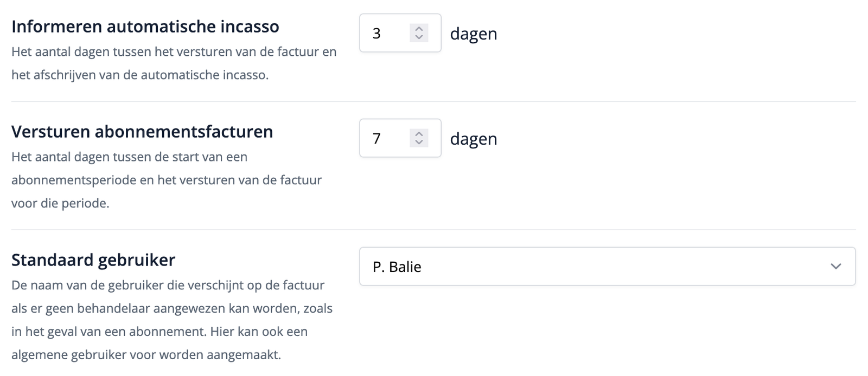Viewport: 868px width, 376px height.
Task: Click the Informeren automatische incasso heading
Action: pyautogui.click(x=144, y=26)
